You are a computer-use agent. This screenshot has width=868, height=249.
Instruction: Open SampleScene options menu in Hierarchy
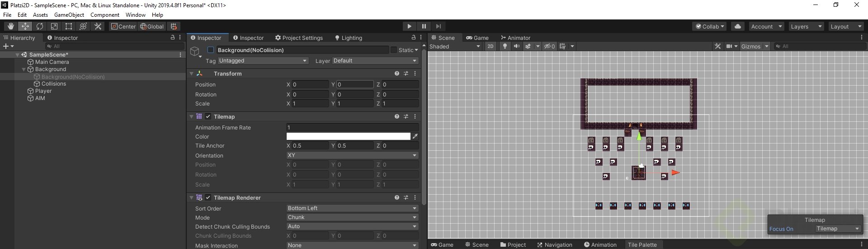click(180, 54)
